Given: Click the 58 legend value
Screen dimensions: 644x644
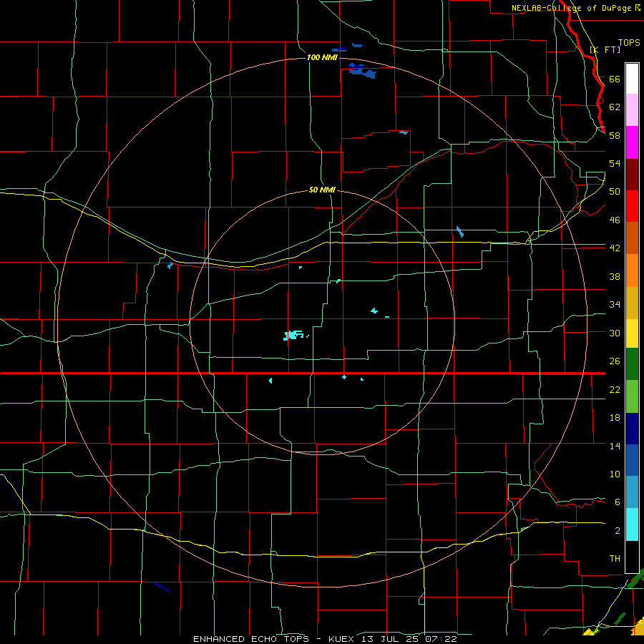Looking at the screenshot, I should click(615, 135).
